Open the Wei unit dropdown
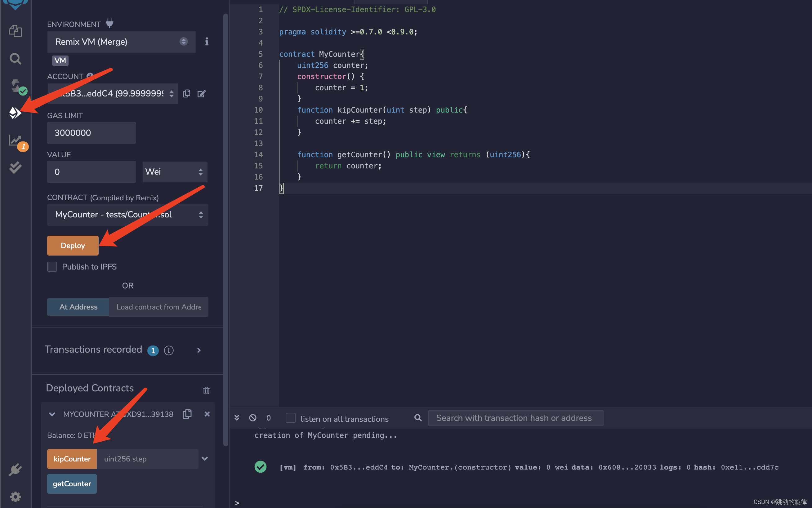 pos(175,172)
